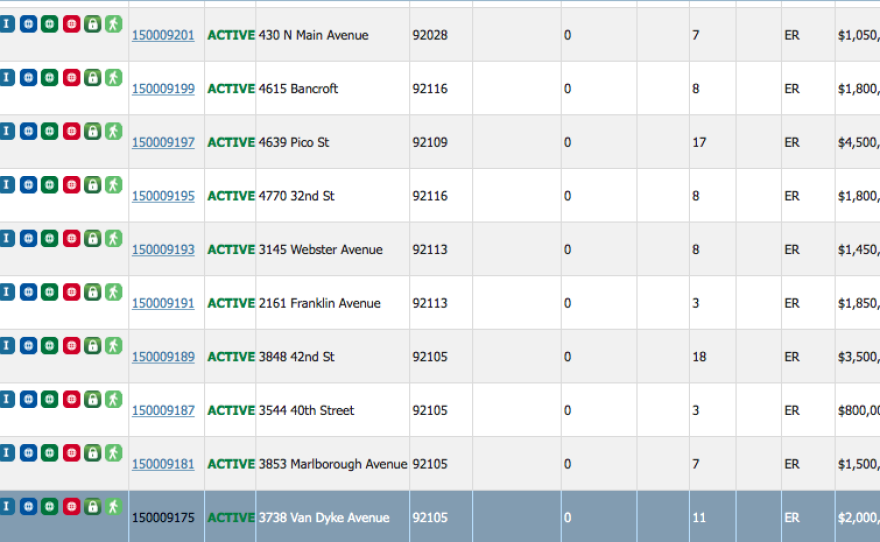Click the lock icon in row 150009191
Screen dimensions: 880x542
pos(93,292)
